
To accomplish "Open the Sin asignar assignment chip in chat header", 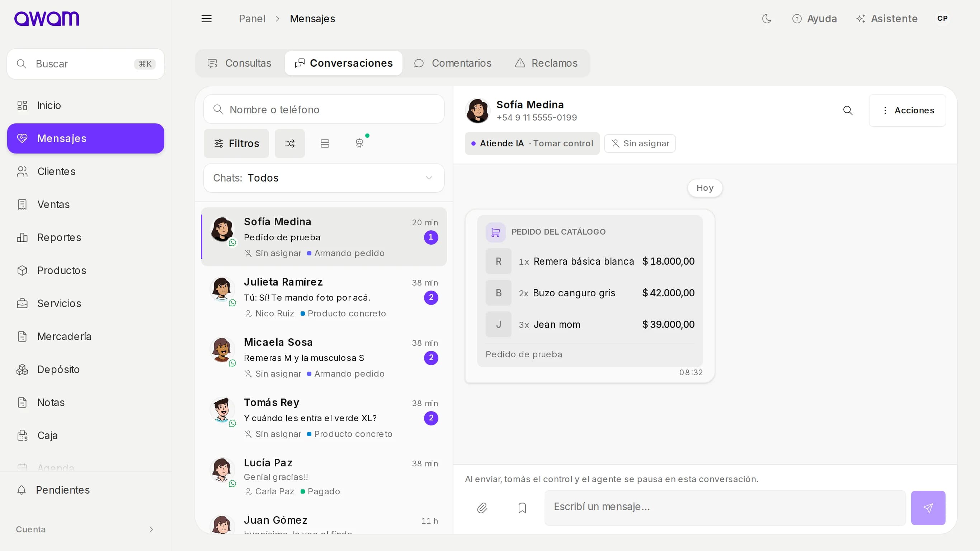I will tap(640, 143).
